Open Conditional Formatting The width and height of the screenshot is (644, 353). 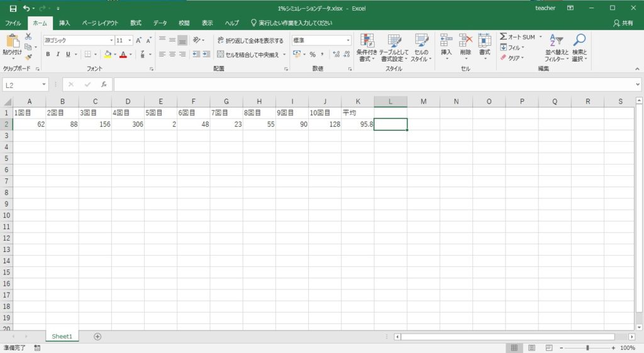click(367, 48)
